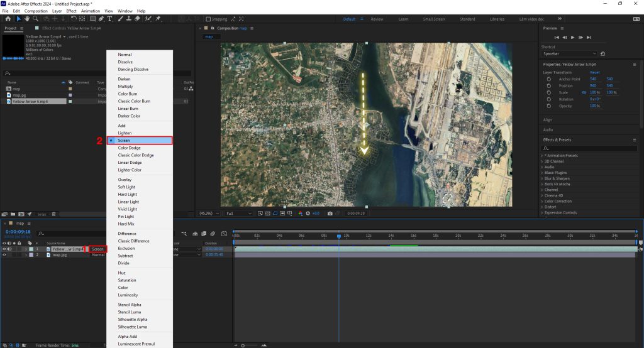Pick the Eraser tool
Image resolution: width=644 pixels, height=348 pixels.
pyautogui.click(x=137, y=19)
